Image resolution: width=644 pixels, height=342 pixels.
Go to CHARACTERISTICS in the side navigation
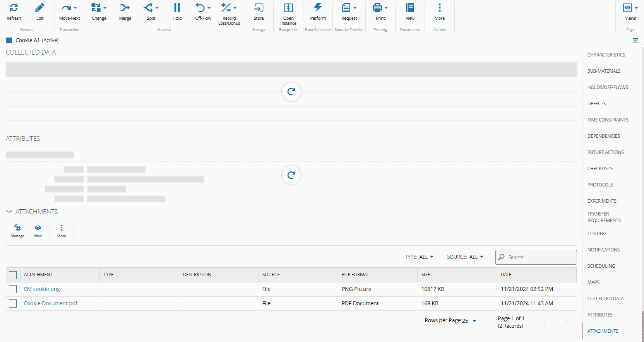tap(606, 55)
